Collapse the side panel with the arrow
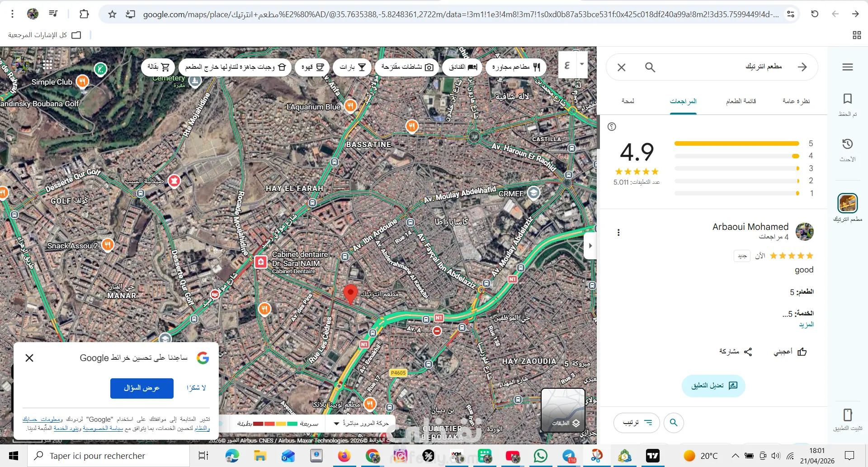868x467 pixels. 590,246
